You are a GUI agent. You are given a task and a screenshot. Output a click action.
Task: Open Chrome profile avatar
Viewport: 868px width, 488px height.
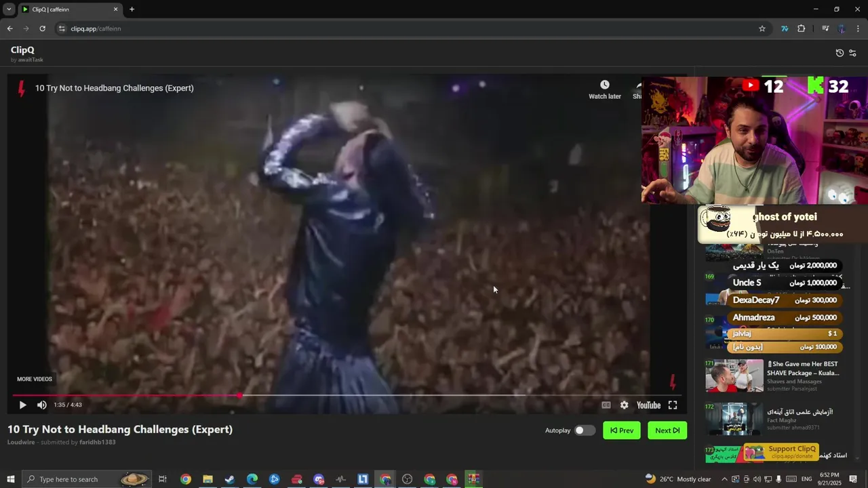click(x=842, y=28)
